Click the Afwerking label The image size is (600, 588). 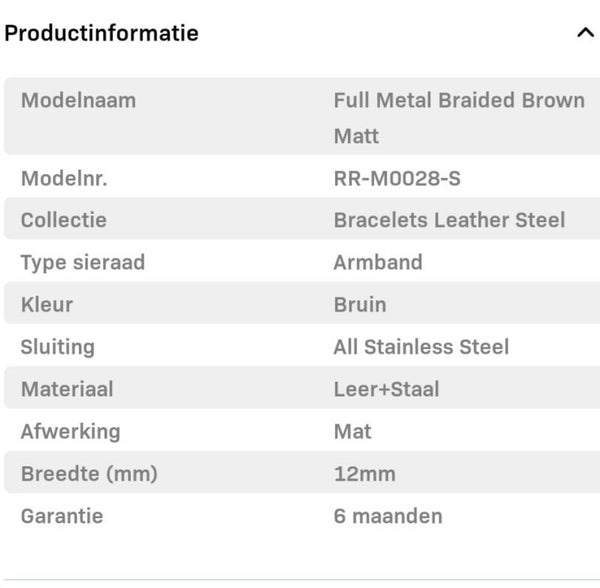click(x=70, y=431)
